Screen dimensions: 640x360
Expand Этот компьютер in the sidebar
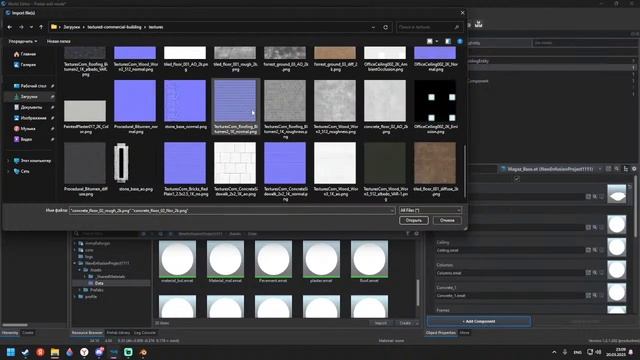click(x=9, y=161)
